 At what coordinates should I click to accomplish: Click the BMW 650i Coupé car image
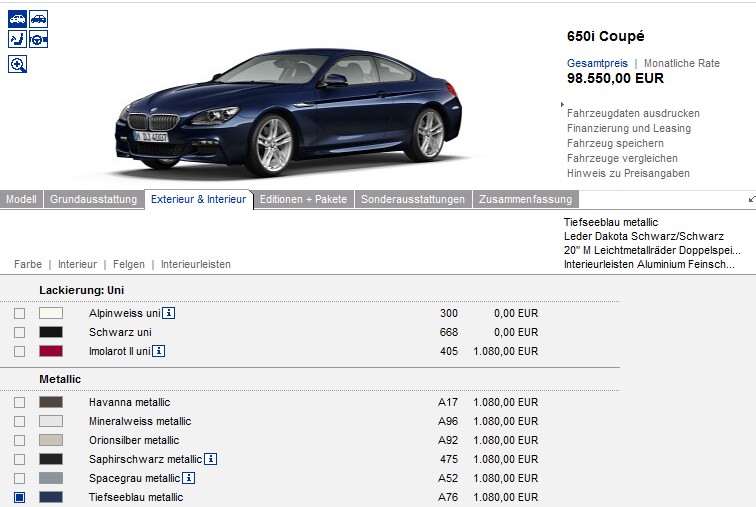pyautogui.click(x=288, y=112)
